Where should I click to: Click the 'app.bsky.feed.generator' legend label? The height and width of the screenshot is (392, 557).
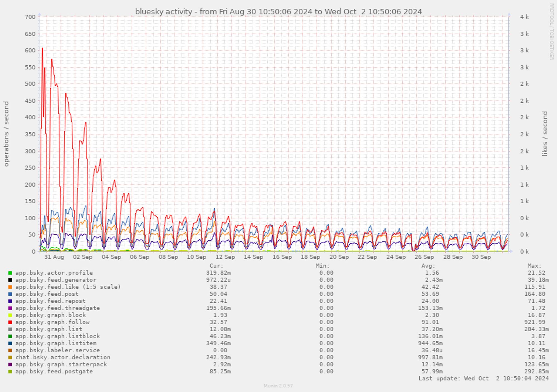(56, 280)
